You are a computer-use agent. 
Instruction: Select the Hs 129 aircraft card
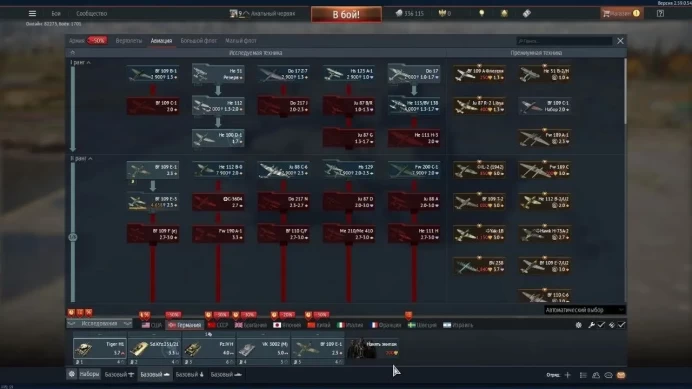click(x=349, y=170)
